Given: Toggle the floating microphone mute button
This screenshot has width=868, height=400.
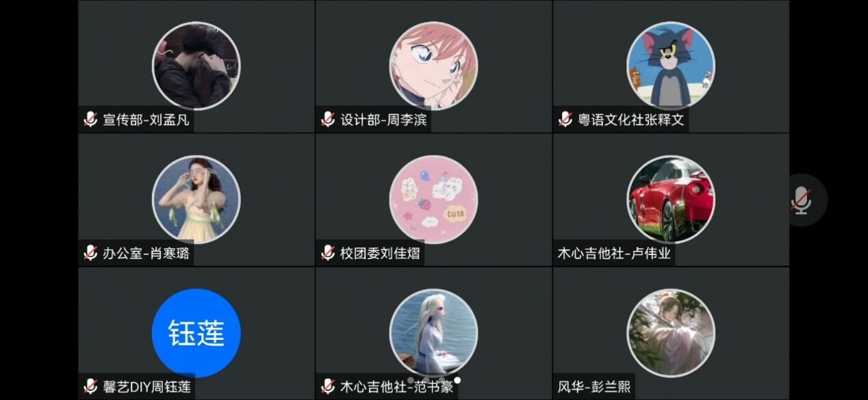Looking at the screenshot, I should pyautogui.click(x=800, y=200).
